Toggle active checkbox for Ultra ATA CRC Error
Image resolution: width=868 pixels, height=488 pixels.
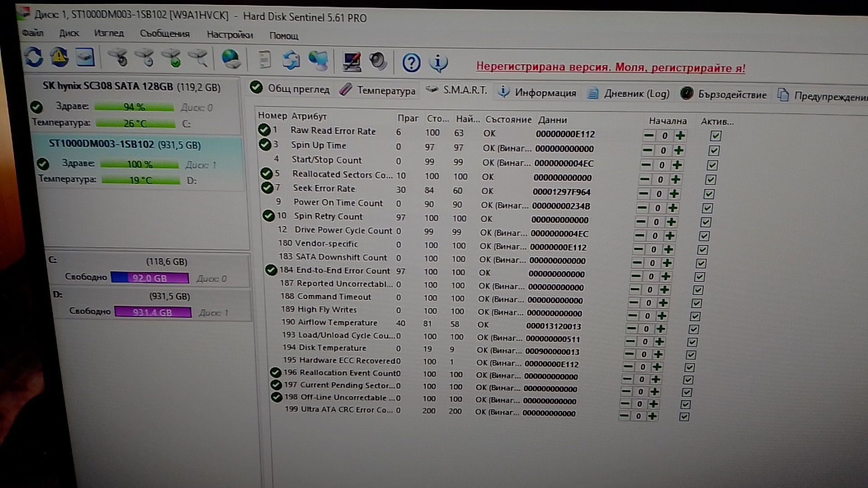(684, 417)
